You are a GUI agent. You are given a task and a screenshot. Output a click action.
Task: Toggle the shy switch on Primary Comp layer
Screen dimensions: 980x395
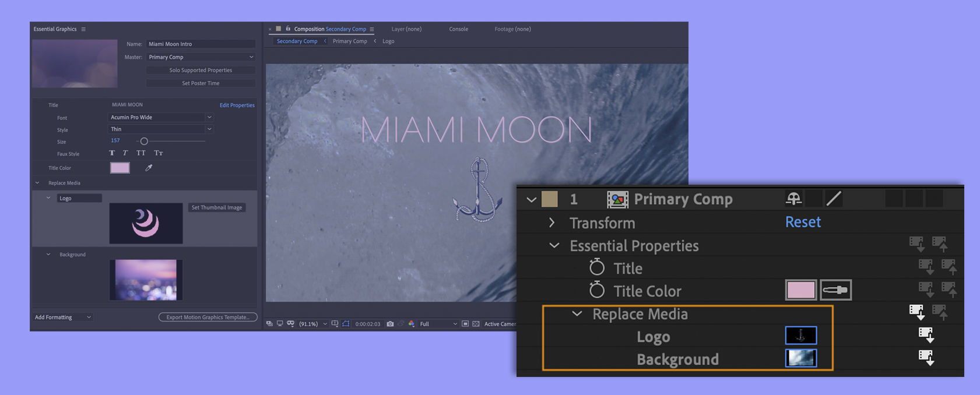point(793,199)
